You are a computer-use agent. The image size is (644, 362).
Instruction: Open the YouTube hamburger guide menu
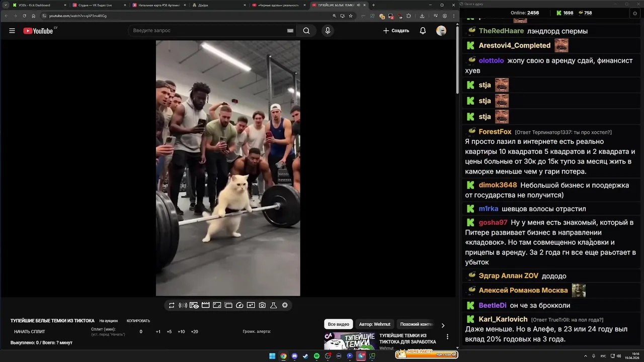[12, 31]
